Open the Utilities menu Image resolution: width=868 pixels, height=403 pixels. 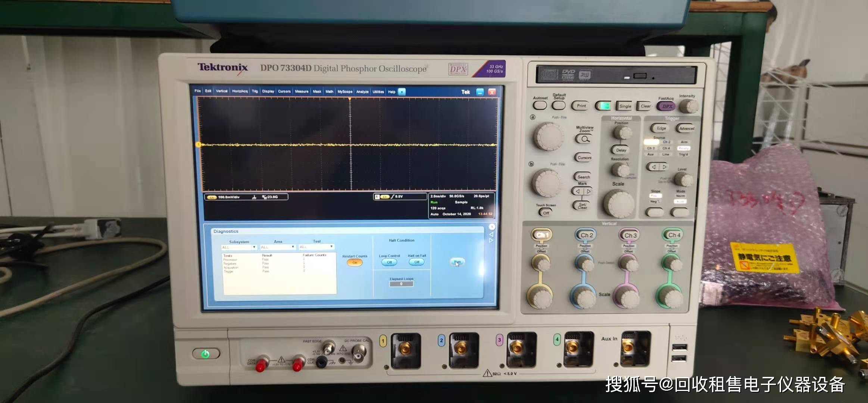pyautogui.click(x=378, y=92)
